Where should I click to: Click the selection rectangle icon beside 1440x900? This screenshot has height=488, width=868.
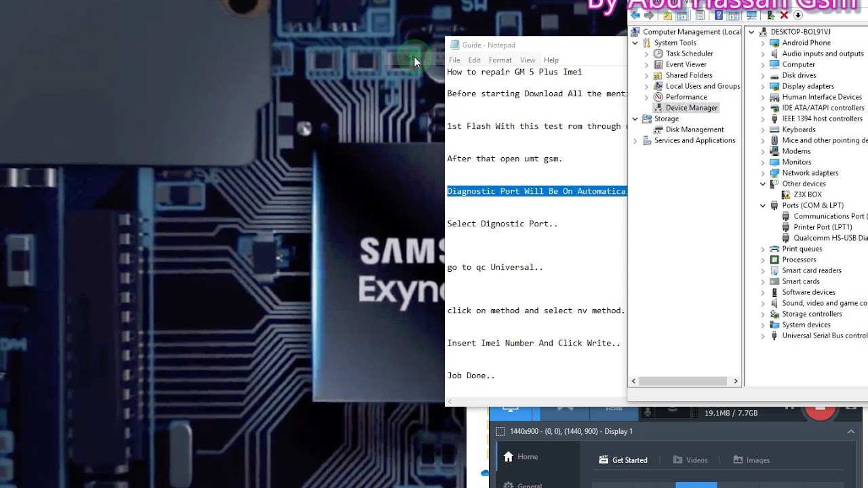click(500, 431)
